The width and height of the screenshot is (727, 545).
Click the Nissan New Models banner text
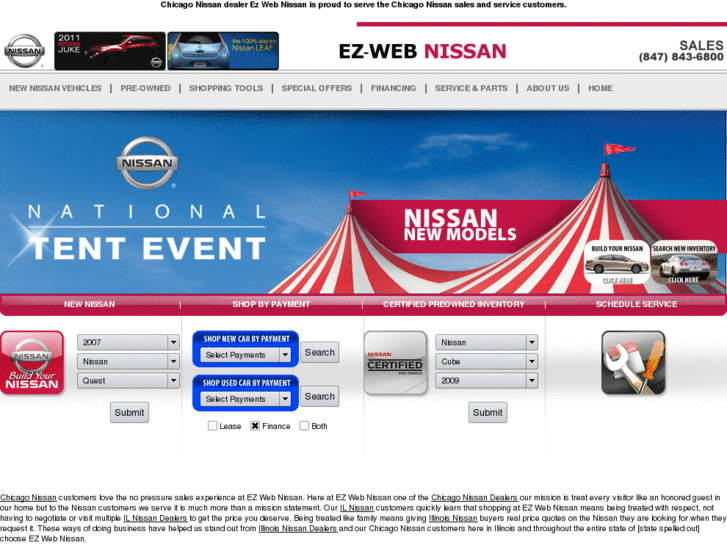(459, 225)
